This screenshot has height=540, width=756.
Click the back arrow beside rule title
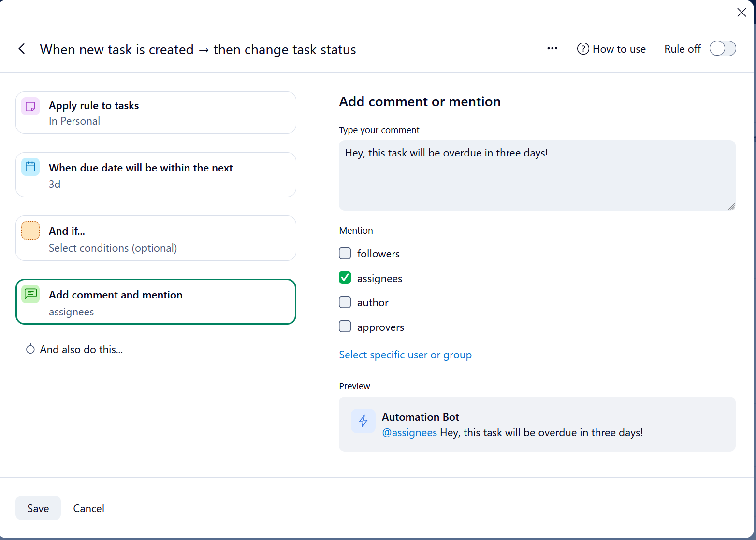click(22, 49)
